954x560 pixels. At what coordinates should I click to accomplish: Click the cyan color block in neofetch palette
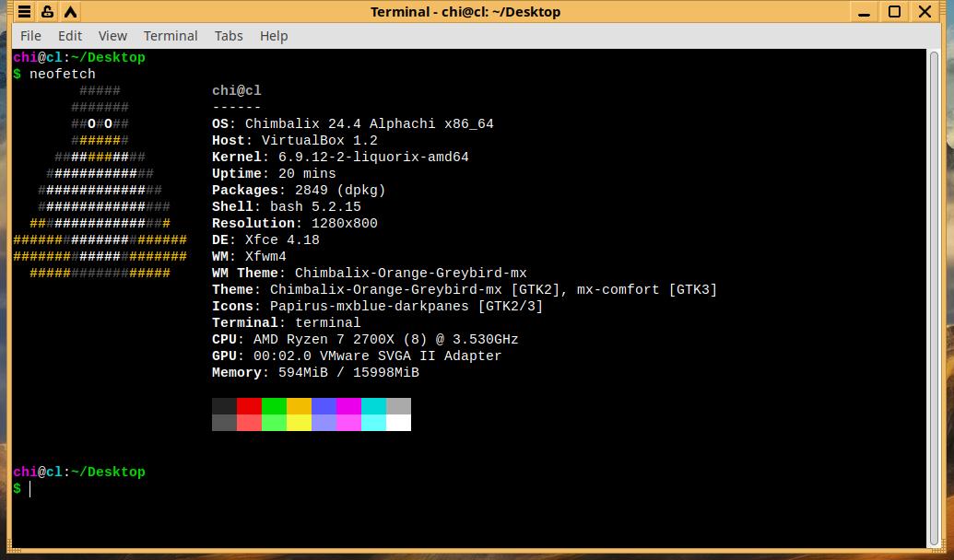[x=373, y=406]
